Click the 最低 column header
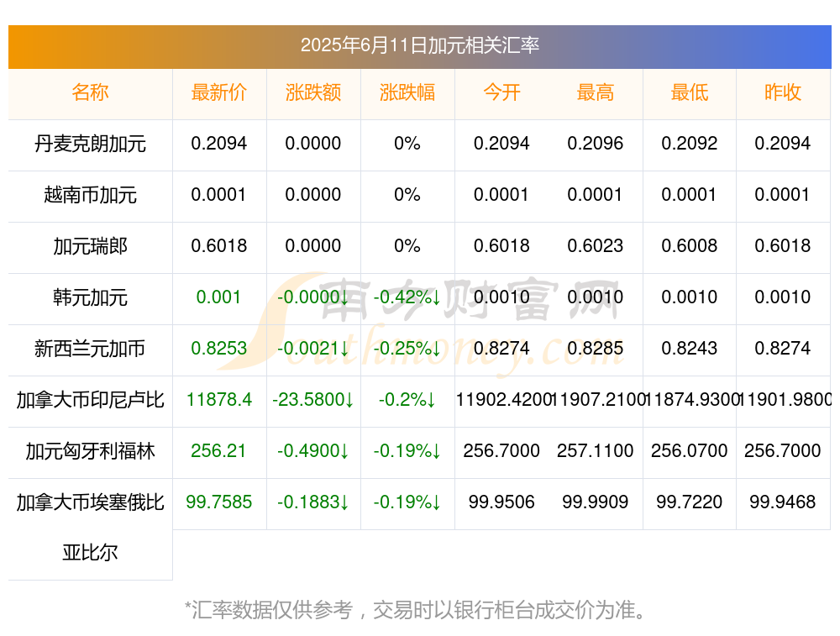This screenshot has height=636, width=840. tap(689, 92)
